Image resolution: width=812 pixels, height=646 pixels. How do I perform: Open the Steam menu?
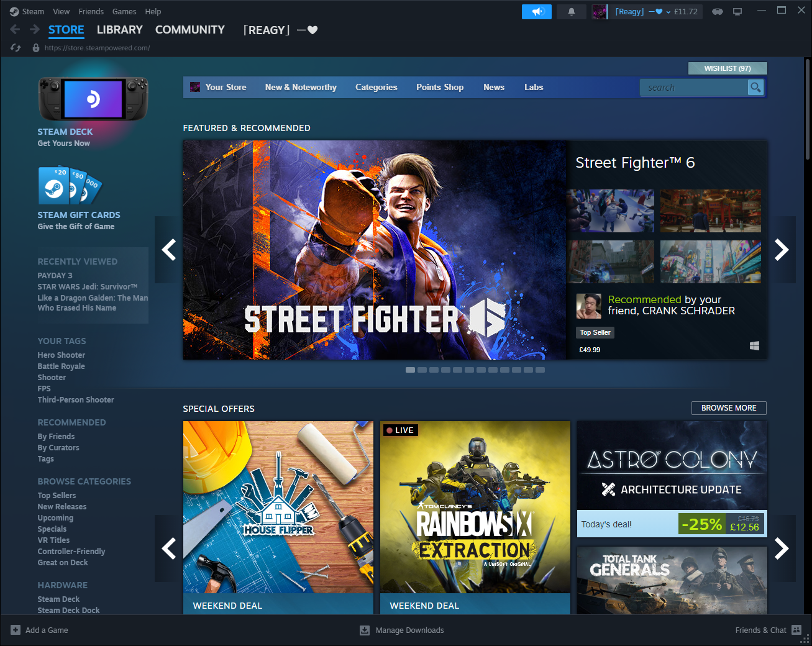[33, 11]
